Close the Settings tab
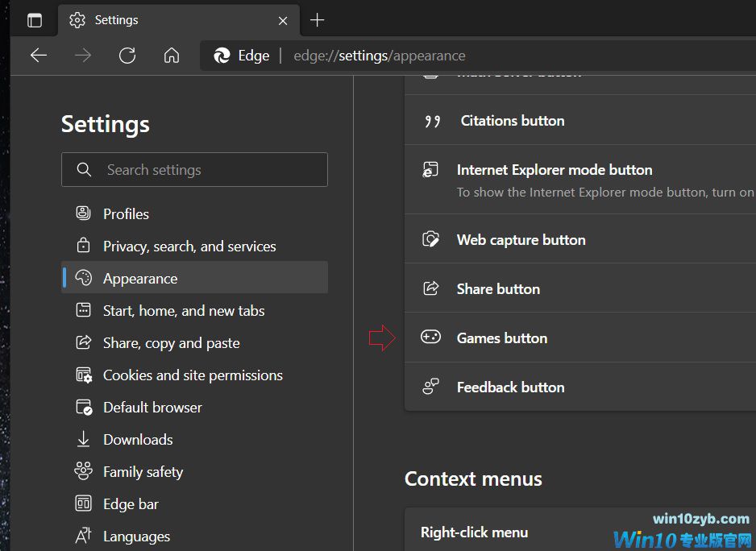Viewport: 756px width, 551px height. [x=283, y=20]
